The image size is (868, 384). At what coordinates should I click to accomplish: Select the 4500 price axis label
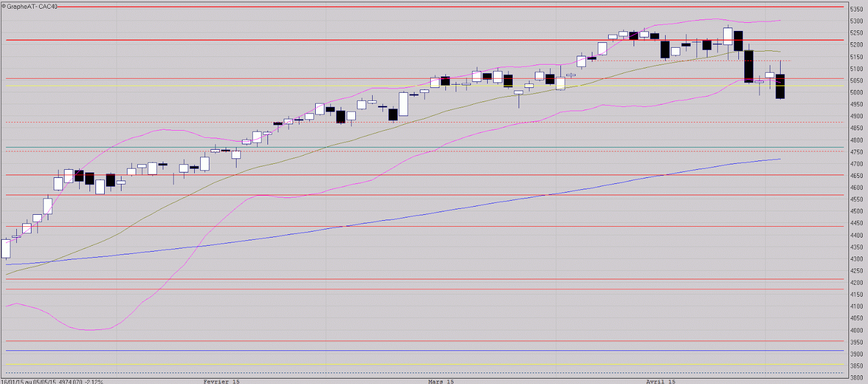click(857, 212)
